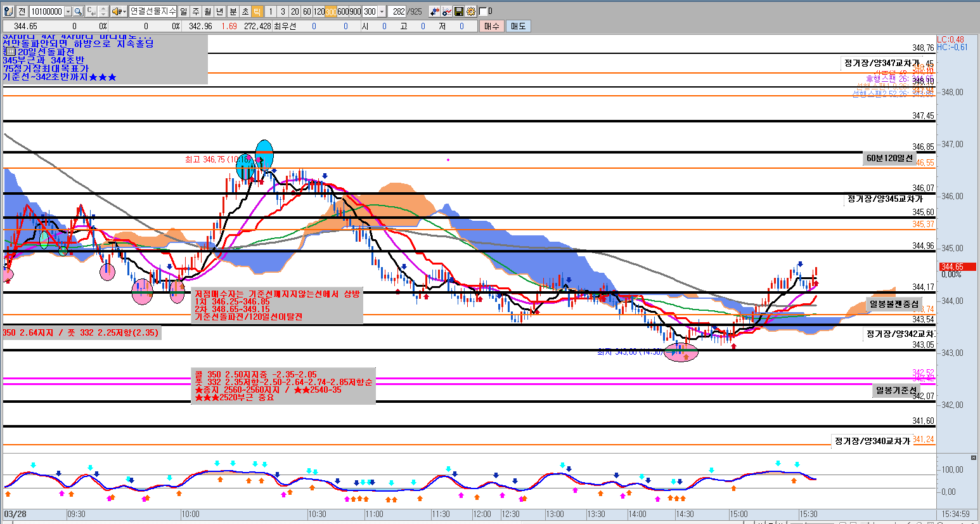The height and width of the screenshot is (524, 980).
Task: Click the 14:30 time axis label
Action: (x=685, y=514)
